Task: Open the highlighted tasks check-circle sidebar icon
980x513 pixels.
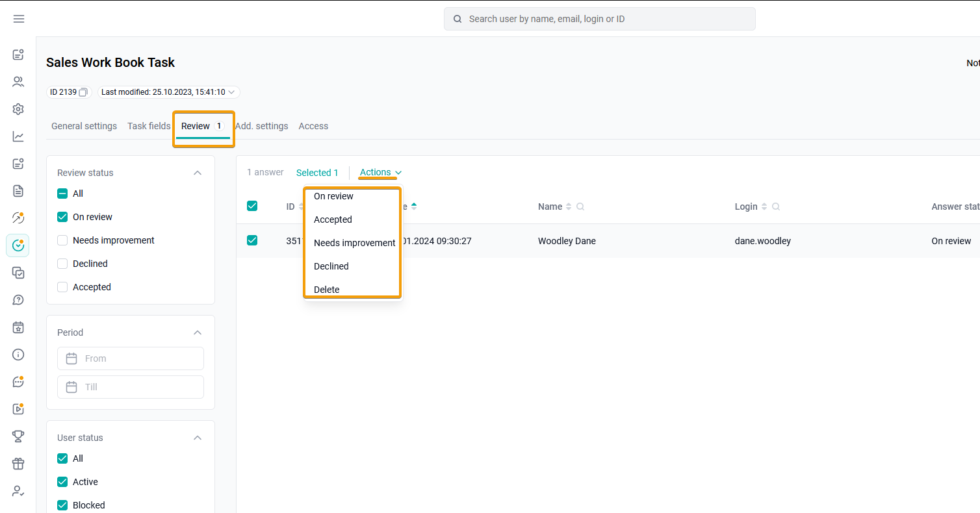Action: coord(18,245)
